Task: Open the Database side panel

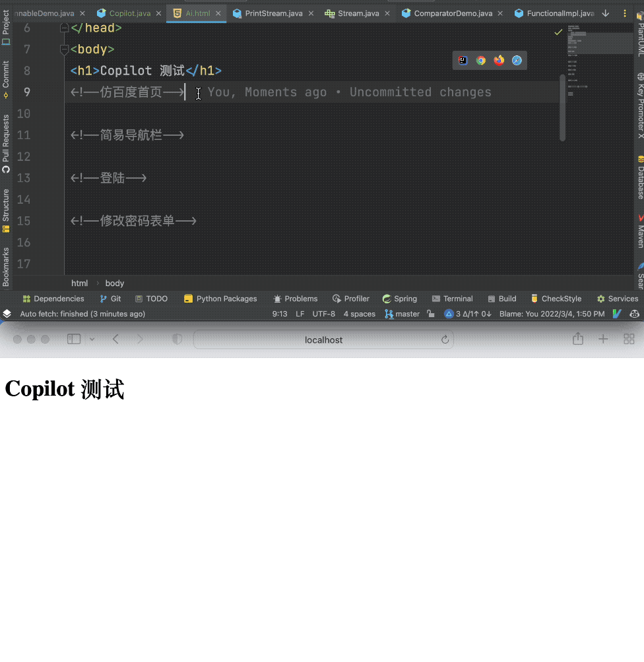Action: [x=640, y=177]
